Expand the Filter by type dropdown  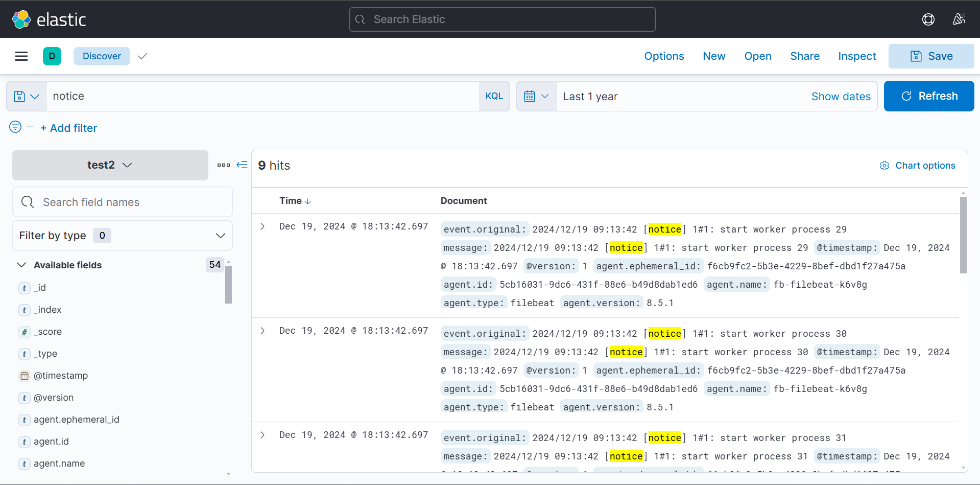123,236
